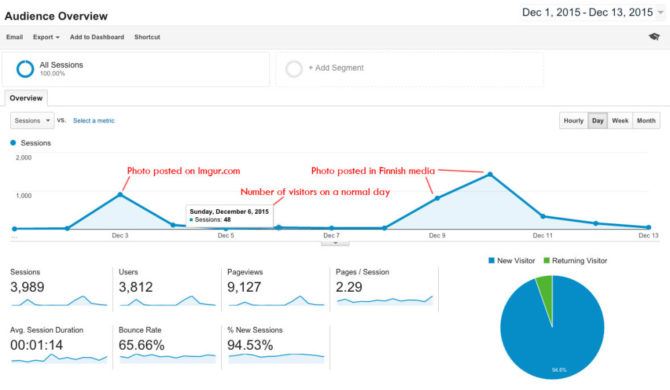Viewport: 670px width, 390px height.
Task: Open the date range dropdown arrow
Action: [x=661, y=13]
